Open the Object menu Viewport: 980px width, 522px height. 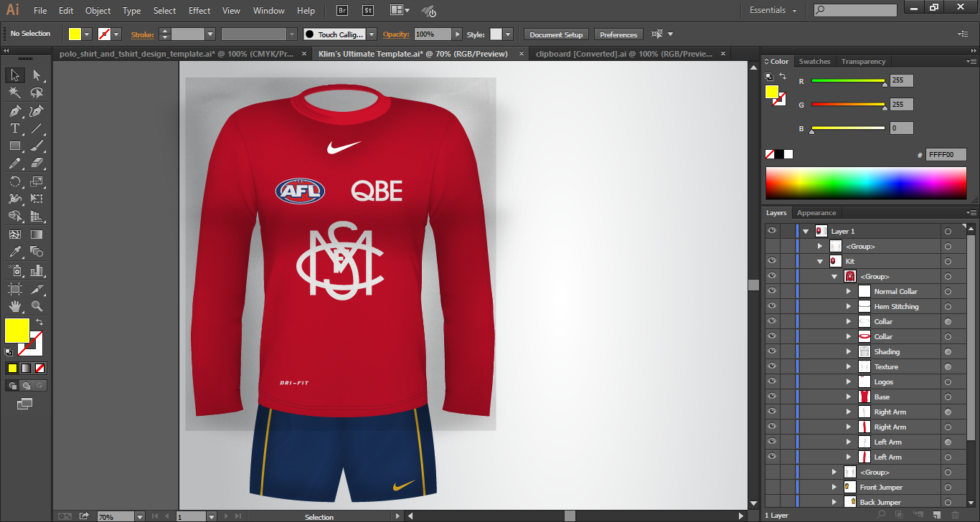tap(98, 10)
